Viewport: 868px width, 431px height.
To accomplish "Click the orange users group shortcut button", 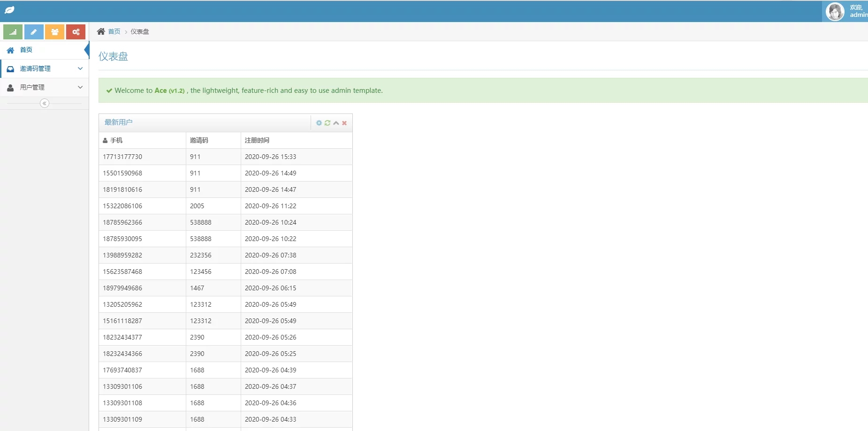I will coord(55,32).
